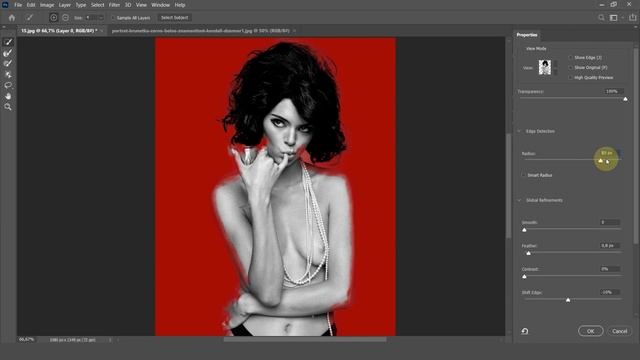Click the Radius slider handle
This screenshot has height=360, width=640.
click(600, 161)
